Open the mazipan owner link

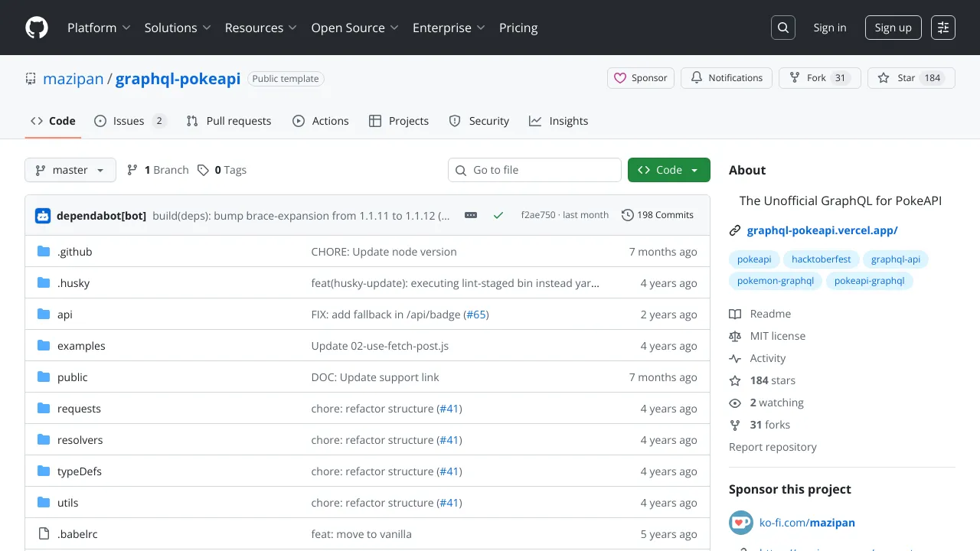coord(73,79)
